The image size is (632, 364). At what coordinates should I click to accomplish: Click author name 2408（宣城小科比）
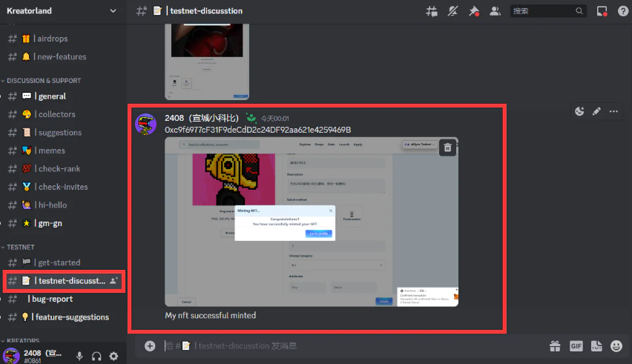[202, 118]
